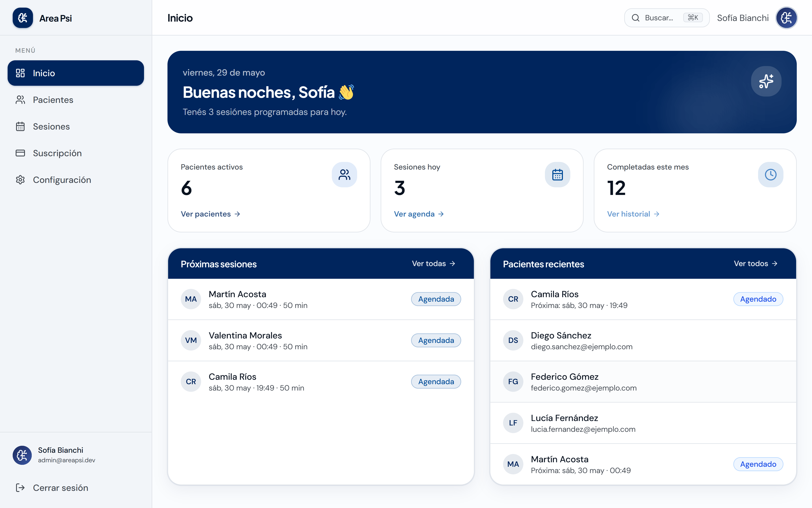The width and height of the screenshot is (812, 508).
Task: Click the sidebar Sofía Bianchi profile avatar
Action: [22, 455]
